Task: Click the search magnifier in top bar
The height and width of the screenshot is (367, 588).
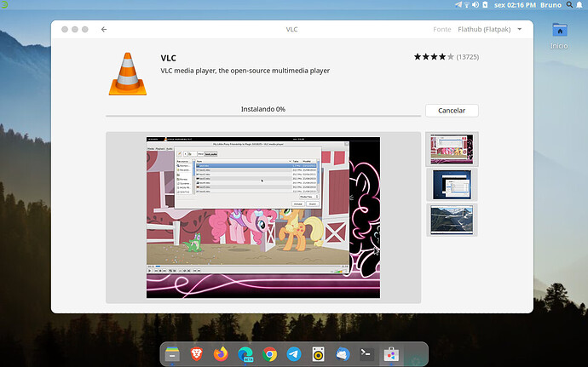Action: [569, 5]
